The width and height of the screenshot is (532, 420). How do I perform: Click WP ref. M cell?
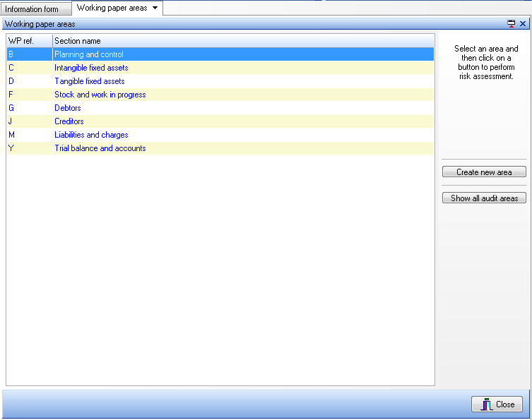(x=30, y=135)
